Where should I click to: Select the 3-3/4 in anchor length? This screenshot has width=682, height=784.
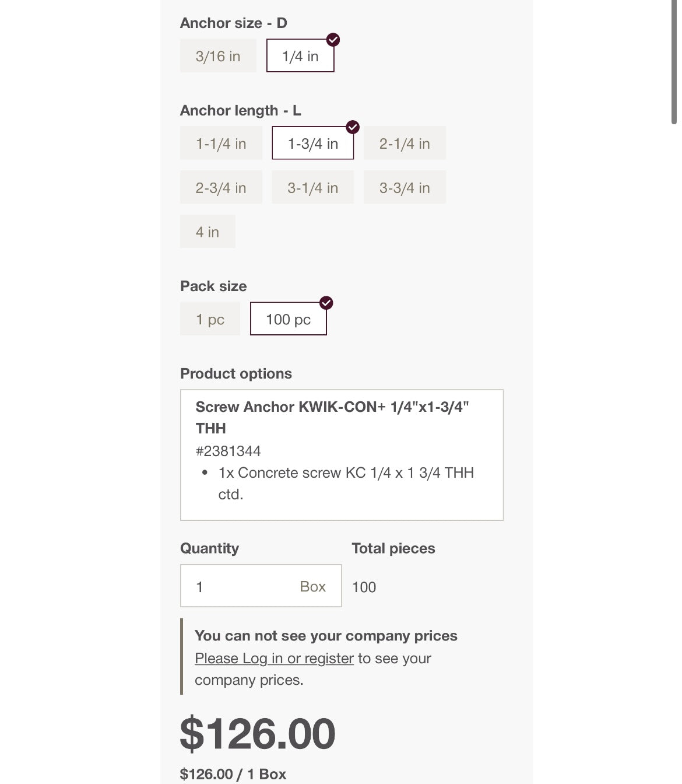click(405, 188)
